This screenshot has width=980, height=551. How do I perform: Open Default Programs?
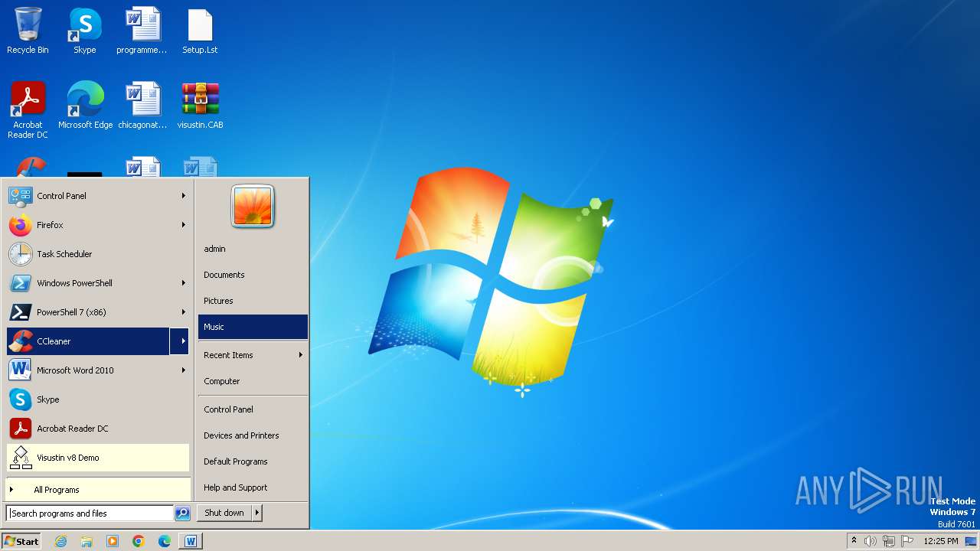point(253,461)
